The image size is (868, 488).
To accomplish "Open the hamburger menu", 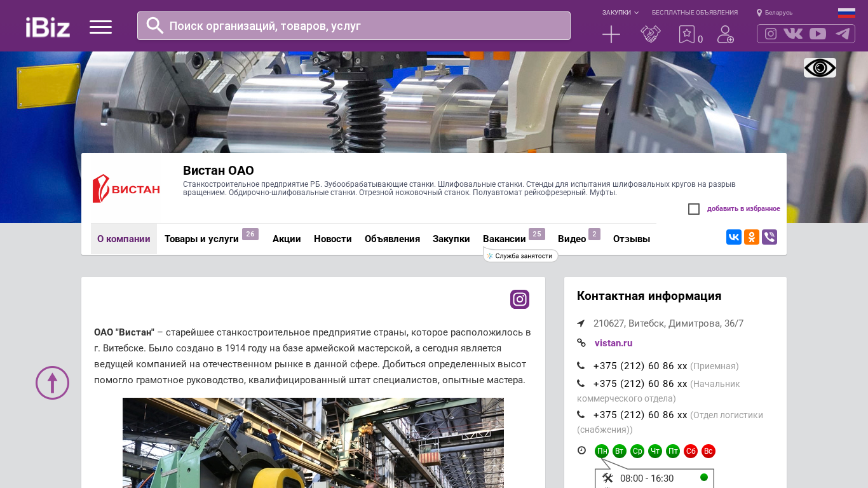I will click(100, 27).
